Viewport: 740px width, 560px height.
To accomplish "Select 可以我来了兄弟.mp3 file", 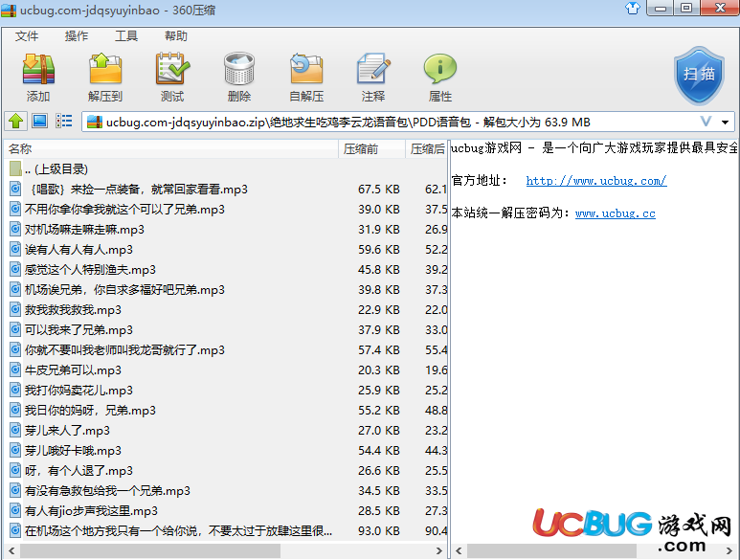I will tap(226, 329).
